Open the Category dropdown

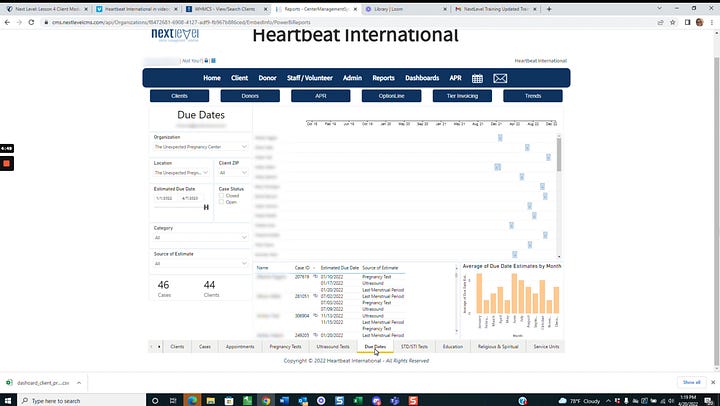[201, 237]
